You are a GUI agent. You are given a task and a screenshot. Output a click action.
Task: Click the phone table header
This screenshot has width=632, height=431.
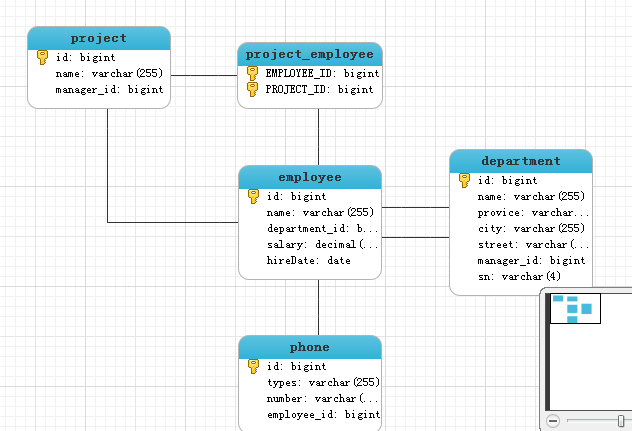[x=310, y=347]
